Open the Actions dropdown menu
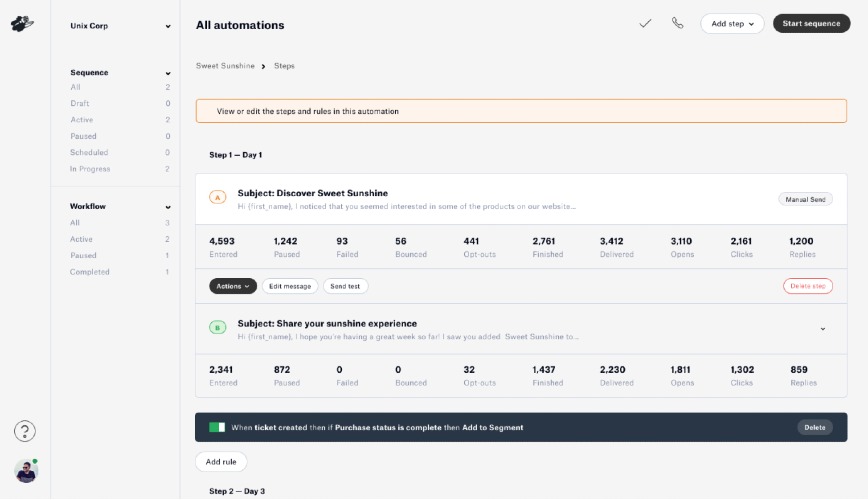The width and height of the screenshot is (868, 500). pyautogui.click(x=233, y=286)
